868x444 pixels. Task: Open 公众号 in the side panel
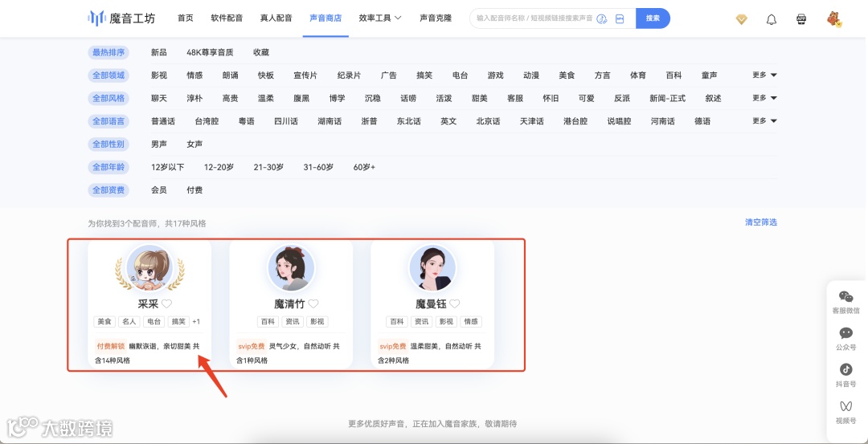click(x=845, y=338)
